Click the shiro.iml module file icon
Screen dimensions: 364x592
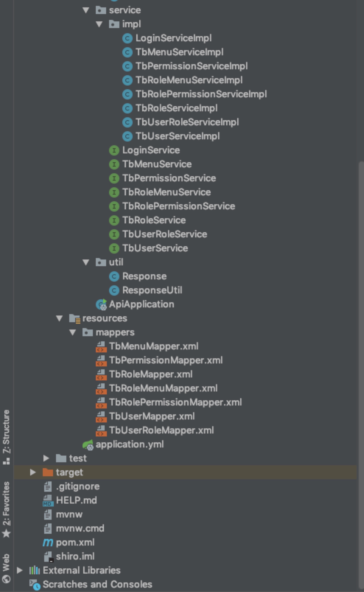[48, 556]
